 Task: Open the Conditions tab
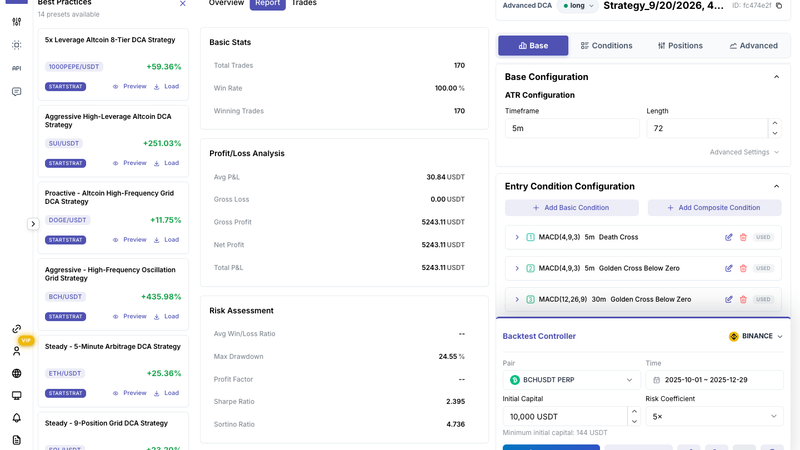[606, 45]
